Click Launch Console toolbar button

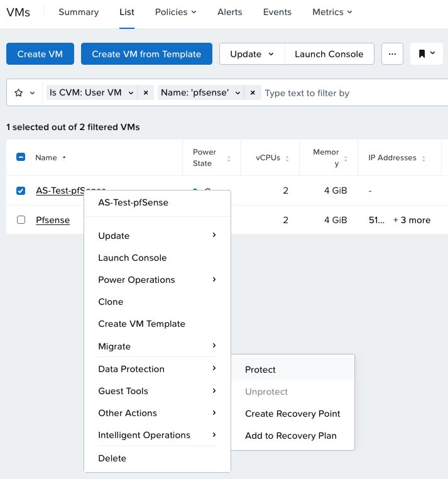tap(329, 54)
